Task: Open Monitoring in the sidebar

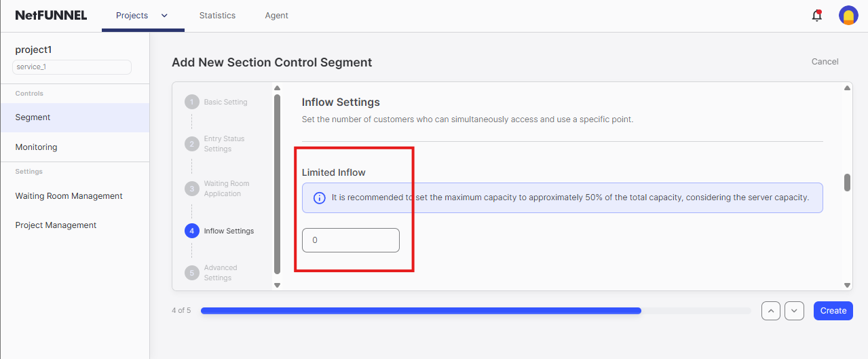Action: coord(37,147)
